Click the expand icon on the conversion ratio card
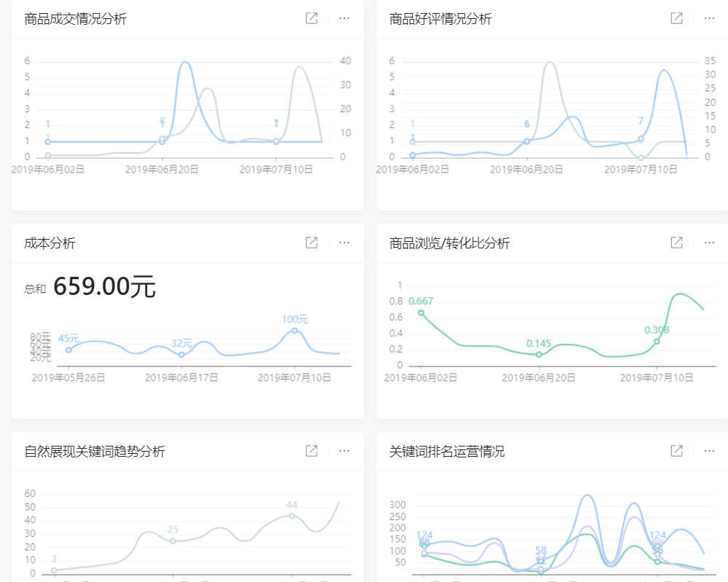728x582 pixels. (x=676, y=243)
